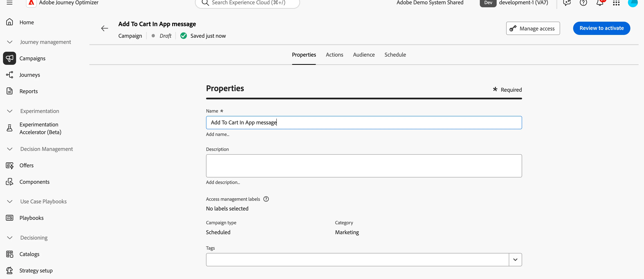This screenshot has height=279, width=644.
Task: Click the Journeys icon
Action: pos(10,75)
